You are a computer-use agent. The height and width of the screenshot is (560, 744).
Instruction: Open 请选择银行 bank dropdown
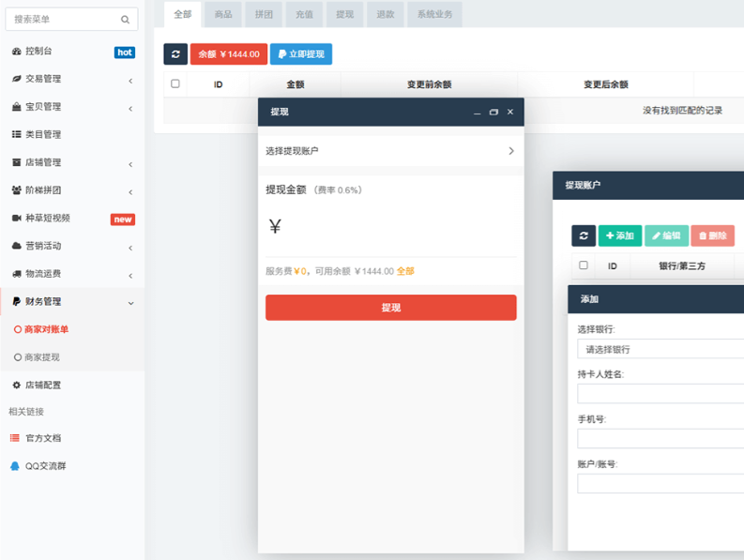pos(660,349)
